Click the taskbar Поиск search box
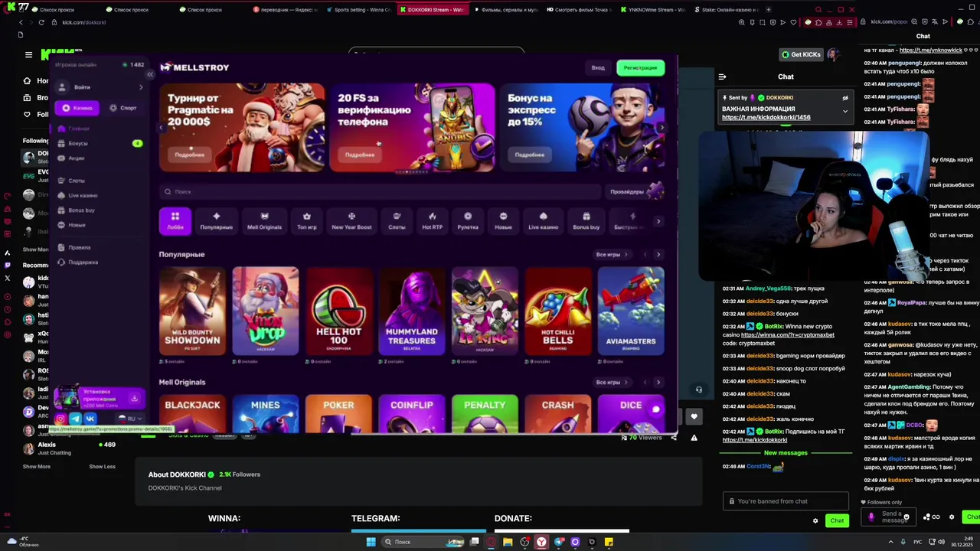The width and height of the screenshot is (980, 551). pyautogui.click(x=423, y=542)
